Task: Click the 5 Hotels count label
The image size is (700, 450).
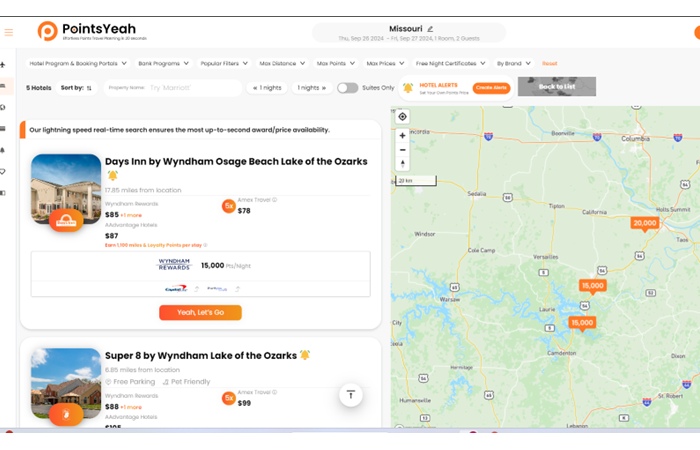Action: pos(38,88)
